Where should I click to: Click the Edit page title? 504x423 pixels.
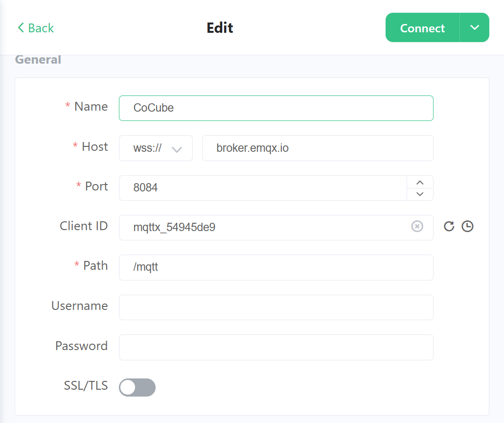(220, 28)
